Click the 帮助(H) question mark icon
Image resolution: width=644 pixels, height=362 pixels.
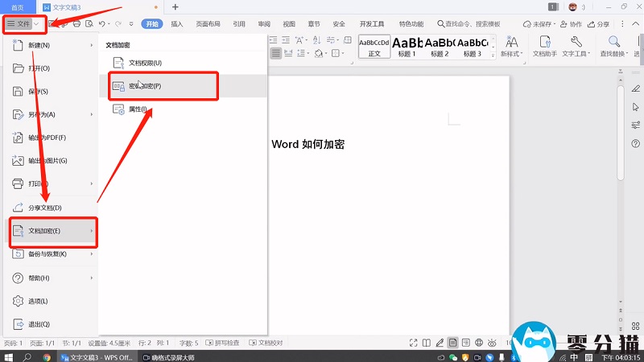coord(19,278)
